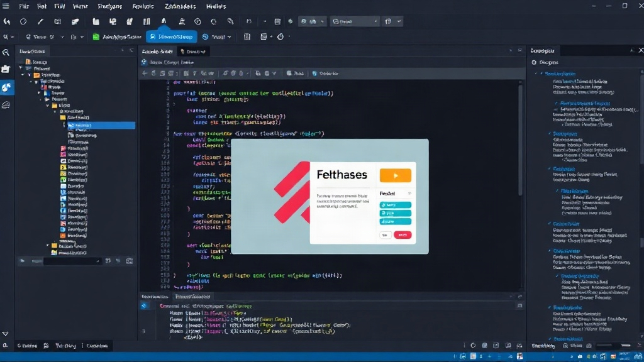The height and width of the screenshot is (362, 644).
Task: Click the small white button beside red button
Action: click(x=386, y=235)
